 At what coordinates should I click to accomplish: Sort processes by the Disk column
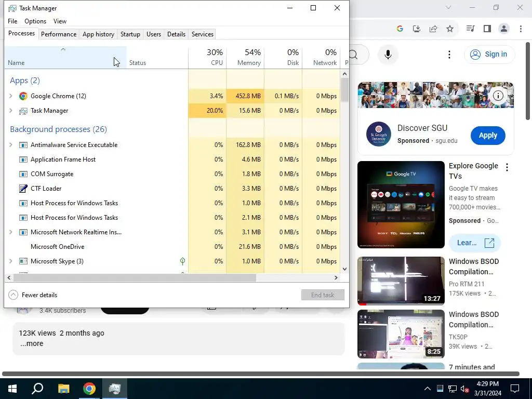point(283,57)
